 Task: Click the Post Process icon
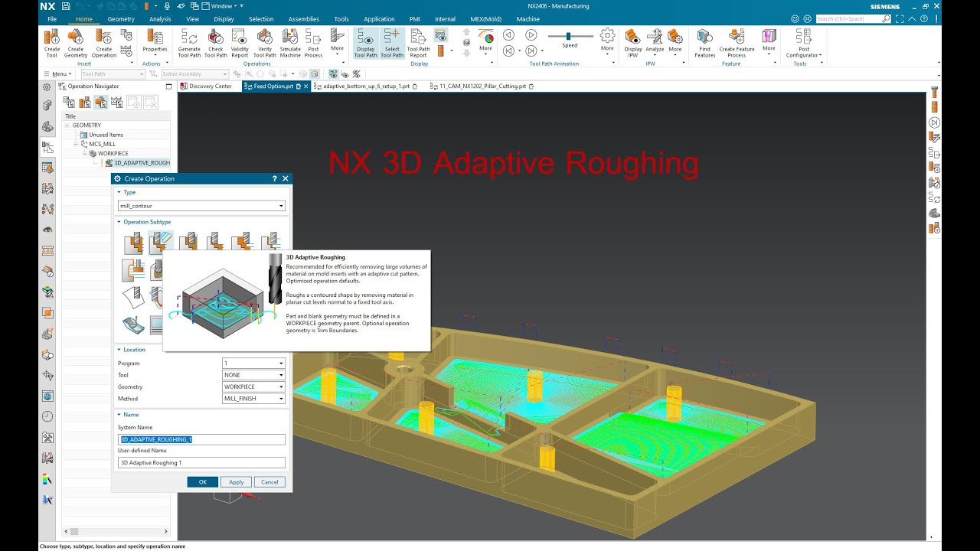coord(313,43)
